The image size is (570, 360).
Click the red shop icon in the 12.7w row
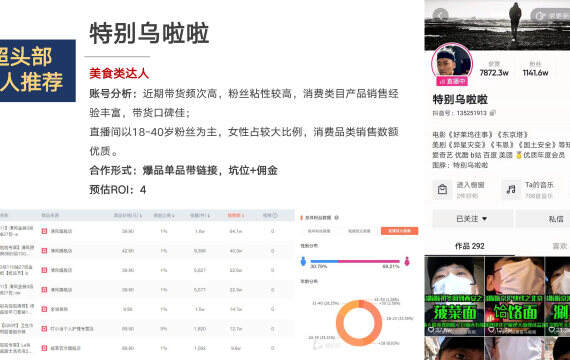tap(44, 329)
